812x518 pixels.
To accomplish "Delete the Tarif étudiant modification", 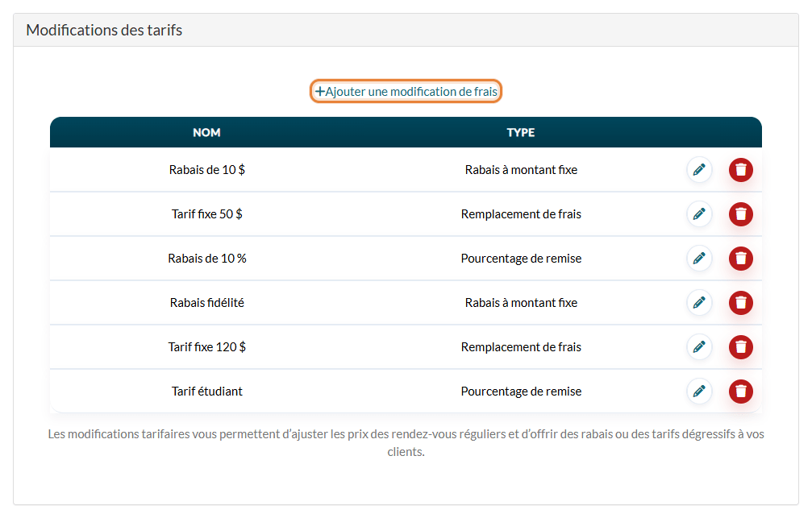I will tap(741, 392).
